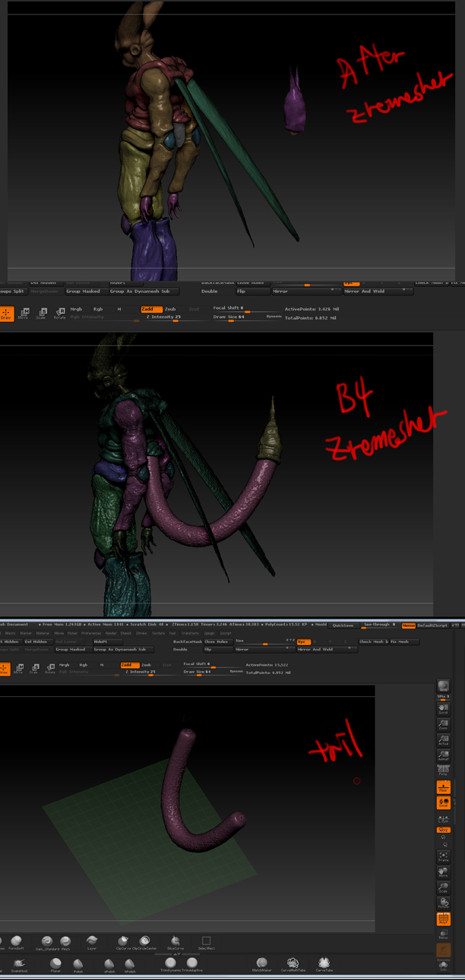The image size is (465, 980).
Task: Toggle Persp perspective view
Action: [x=443, y=770]
